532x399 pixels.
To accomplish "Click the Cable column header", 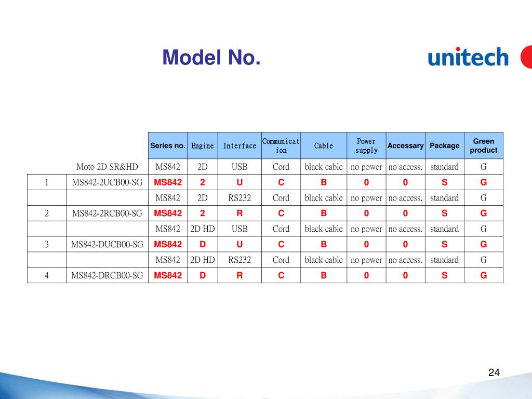I will pyautogui.click(x=324, y=145).
